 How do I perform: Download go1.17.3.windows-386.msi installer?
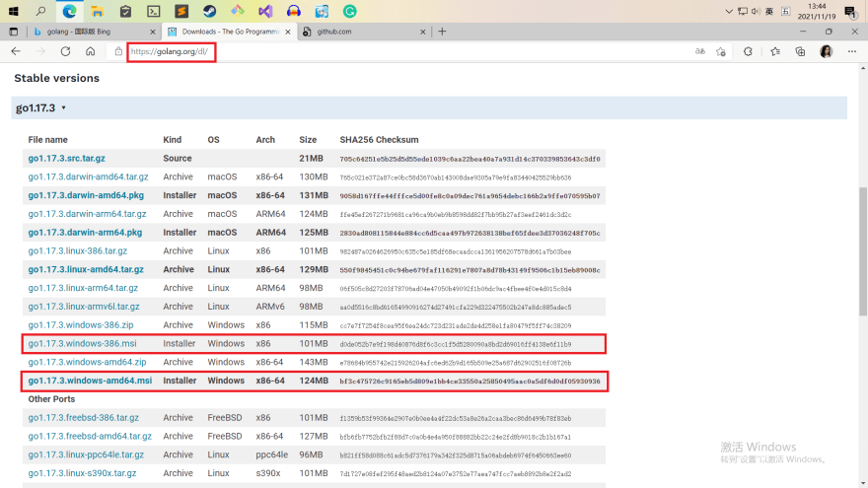point(82,344)
